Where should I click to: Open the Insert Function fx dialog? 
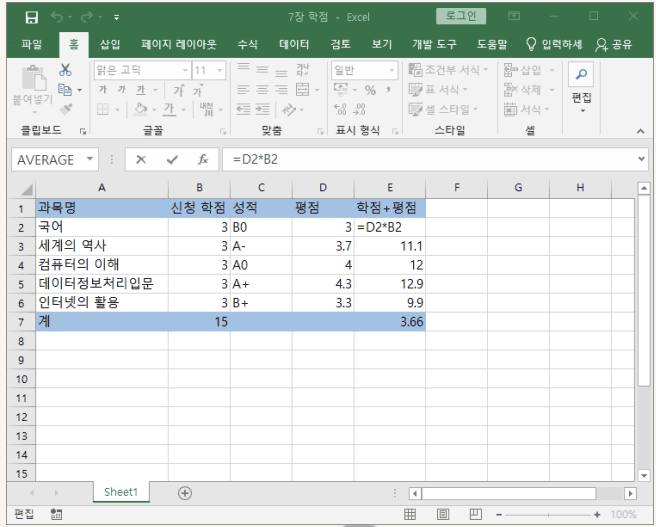202,159
